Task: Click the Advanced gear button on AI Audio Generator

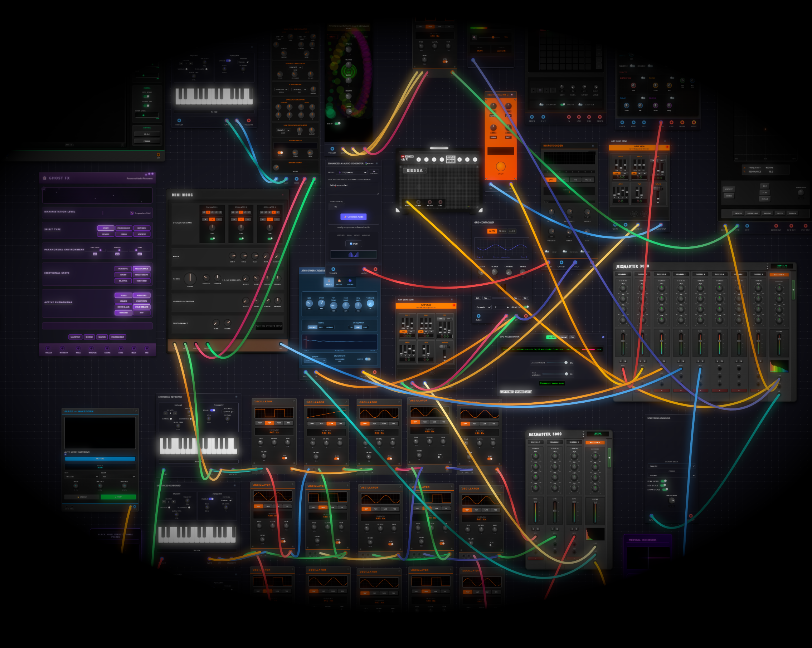Action: pyautogui.click(x=374, y=172)
